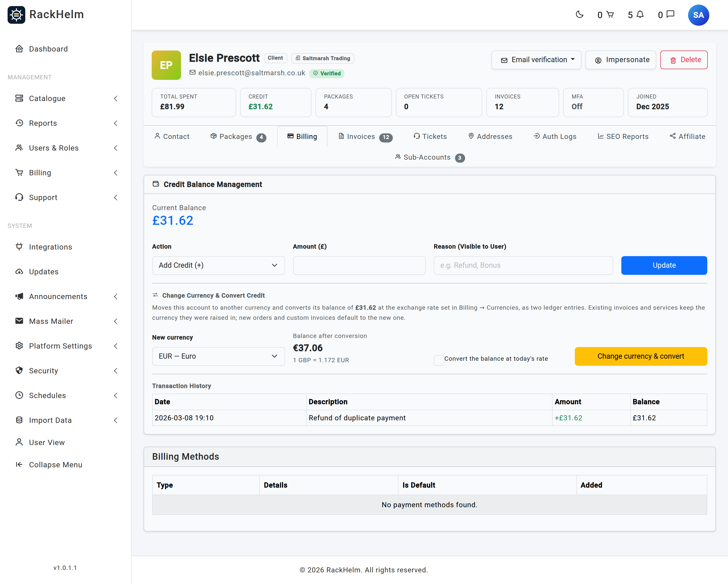
Task: Open the SA user avatar menu
Action: (698, 15)
